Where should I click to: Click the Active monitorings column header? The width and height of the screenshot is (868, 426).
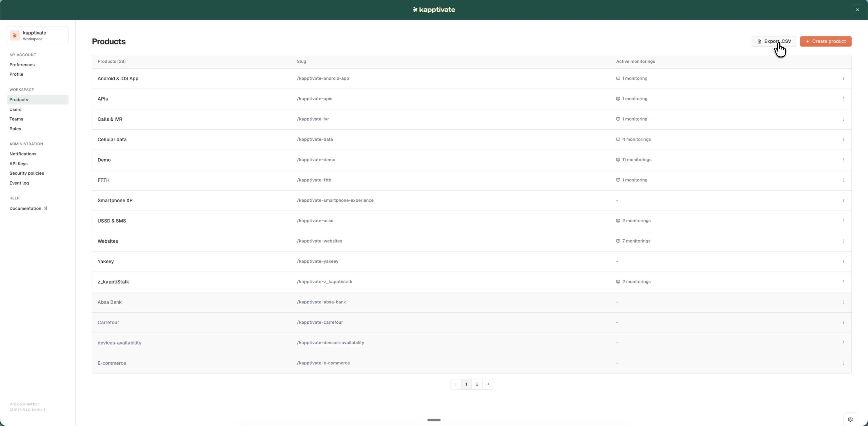pos(635,61)
